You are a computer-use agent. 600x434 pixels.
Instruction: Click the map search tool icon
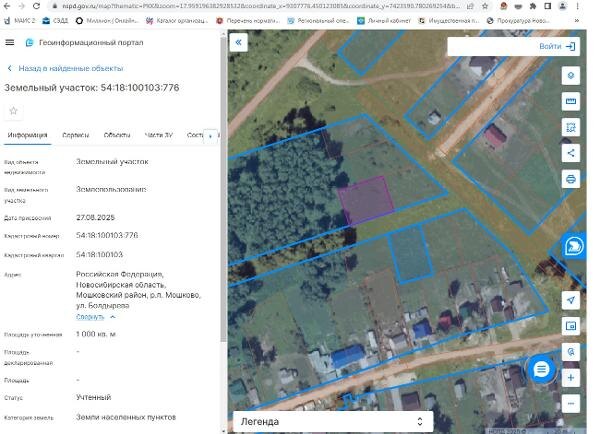pos(571,352)
